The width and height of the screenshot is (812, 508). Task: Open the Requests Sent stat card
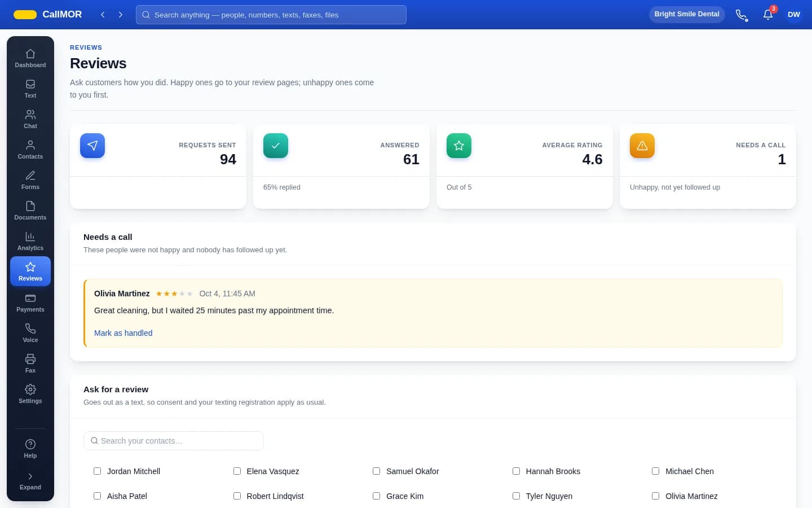tap(158, 167)
